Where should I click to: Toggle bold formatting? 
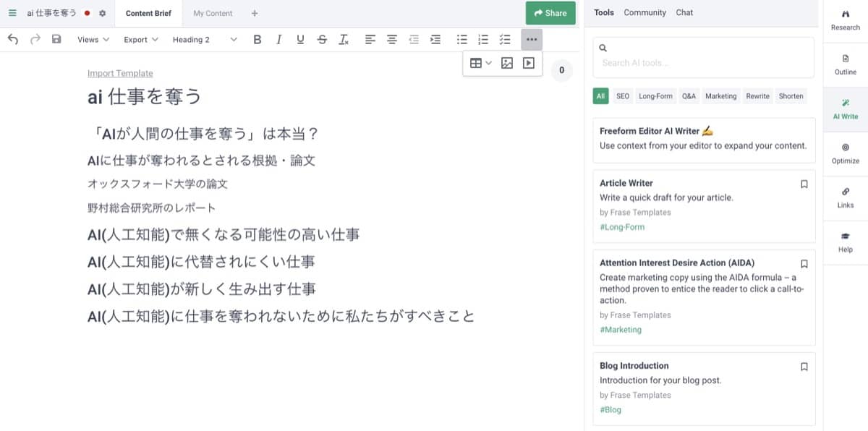[x=257, y=39]
